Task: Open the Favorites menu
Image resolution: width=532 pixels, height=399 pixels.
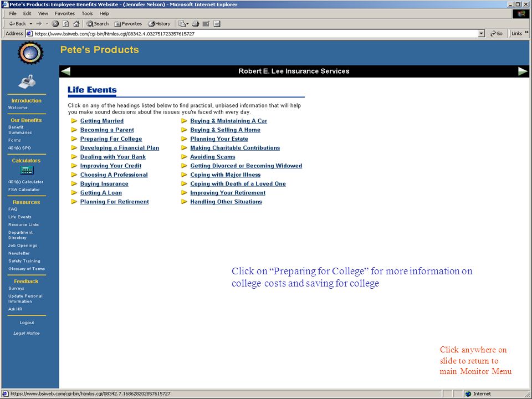Action: (x=65, y=13)
